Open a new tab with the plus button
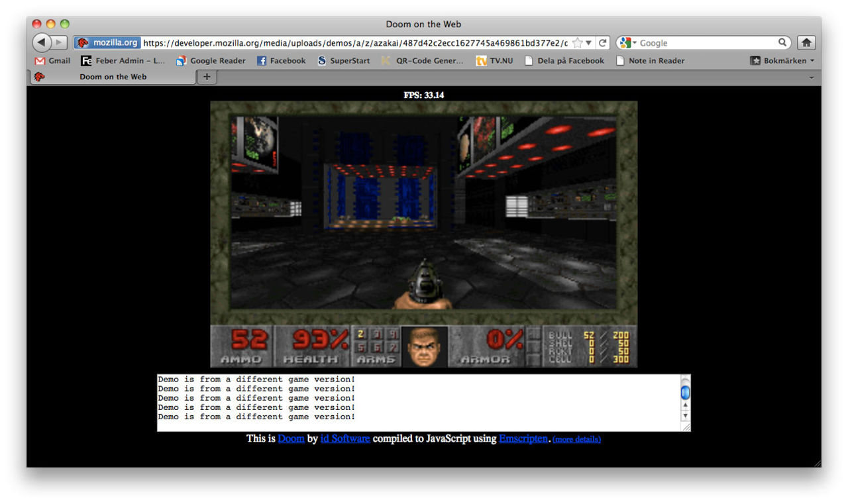The image size is (848, 504). coord(207,77)
